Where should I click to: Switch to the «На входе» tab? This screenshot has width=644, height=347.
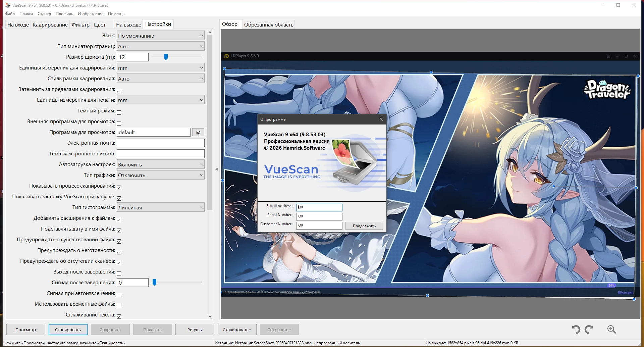point(18,24)
